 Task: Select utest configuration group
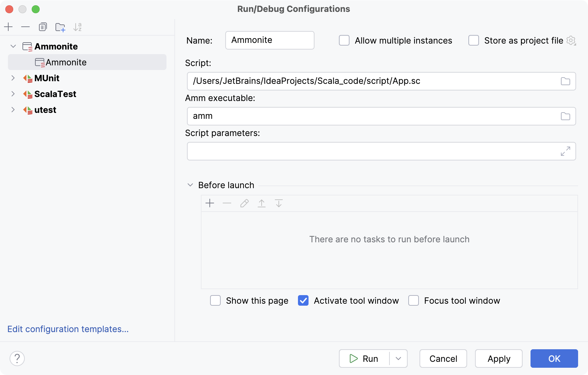coord(45,110)
